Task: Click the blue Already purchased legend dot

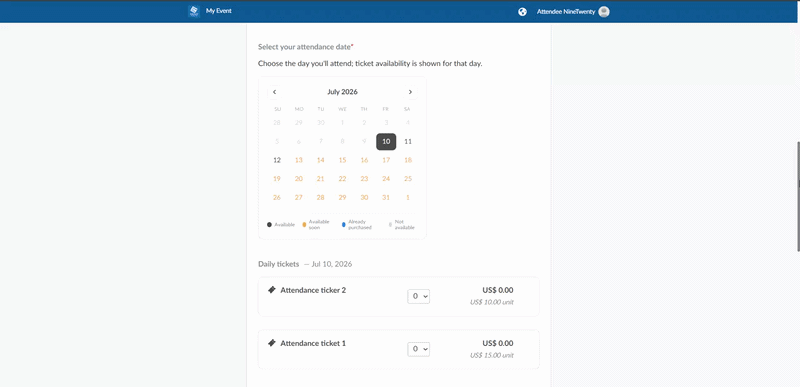Action: [x=344, y=224]
